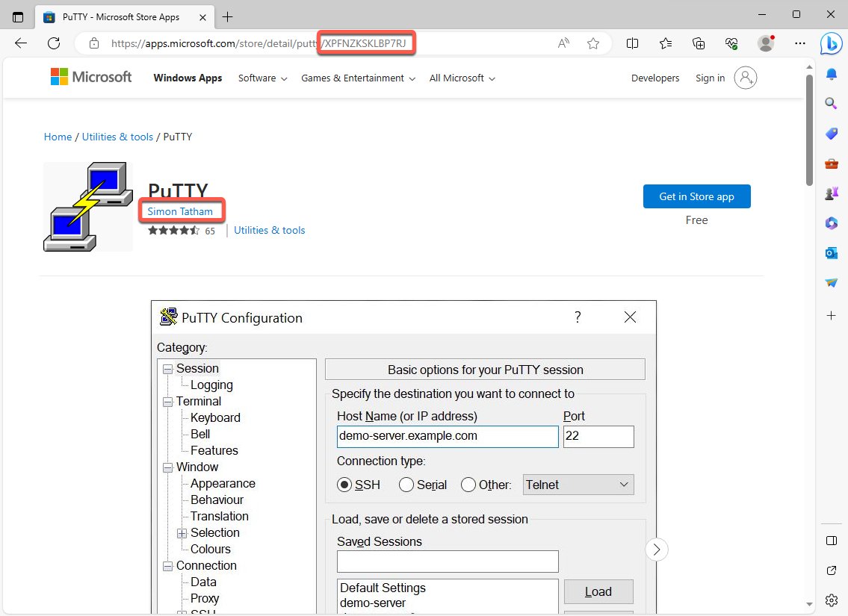
Task: Open the Favorites list icon
Action: (666, 43)
